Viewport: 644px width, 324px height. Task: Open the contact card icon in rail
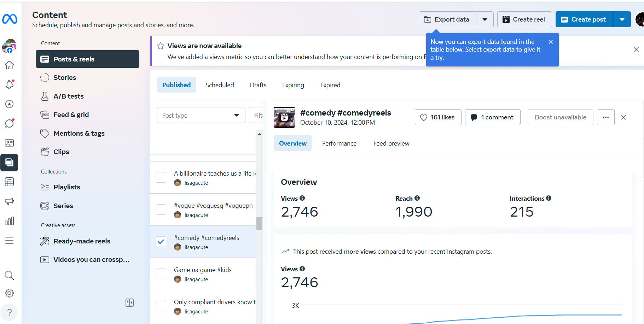[x=10, y=143]
